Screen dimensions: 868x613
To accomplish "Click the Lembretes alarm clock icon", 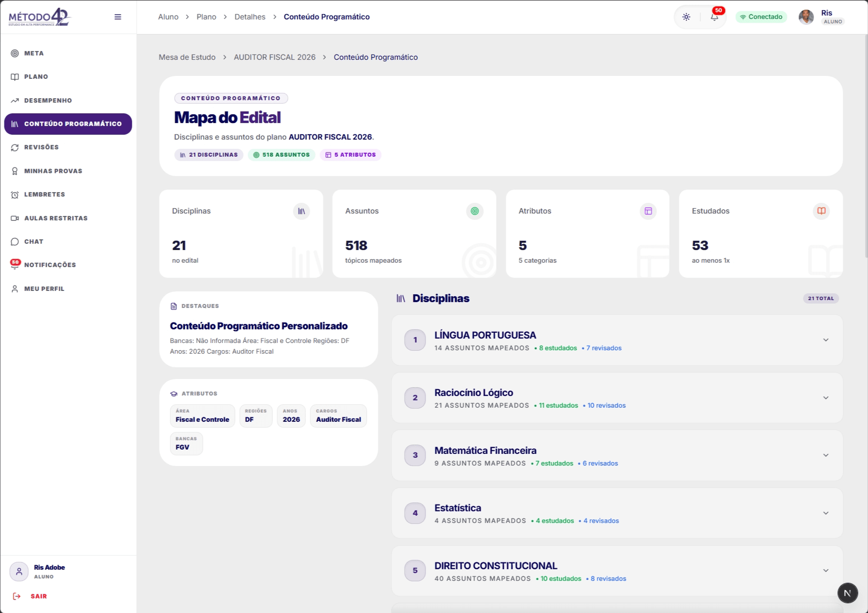I will [x=15, y=195].
